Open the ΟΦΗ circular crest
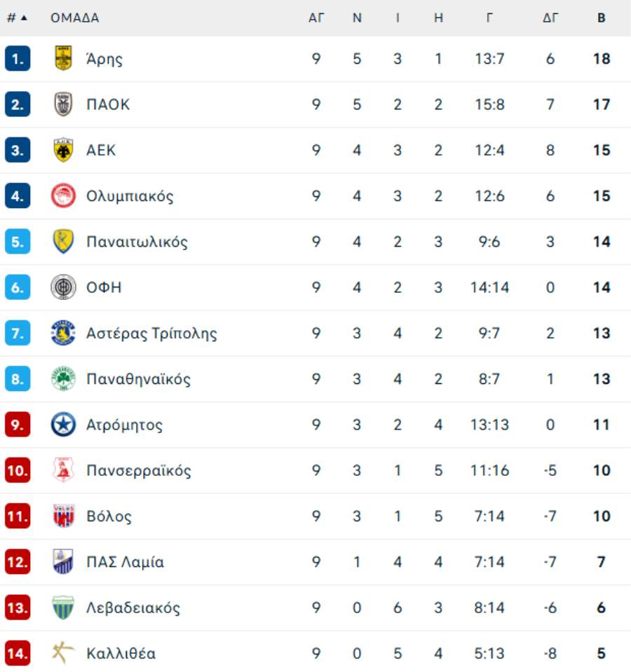631x672 pixels. click(x=63, y=287)
